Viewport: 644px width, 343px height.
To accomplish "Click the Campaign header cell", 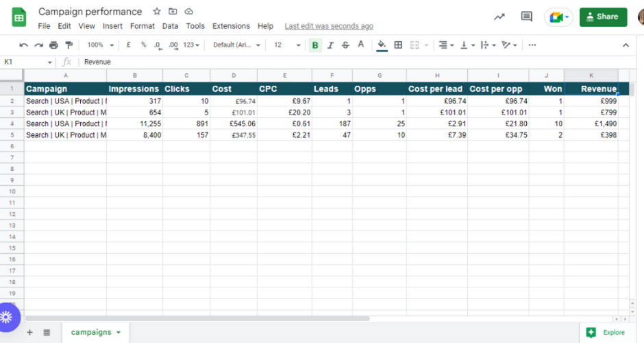I will click(x=65, y=88).
